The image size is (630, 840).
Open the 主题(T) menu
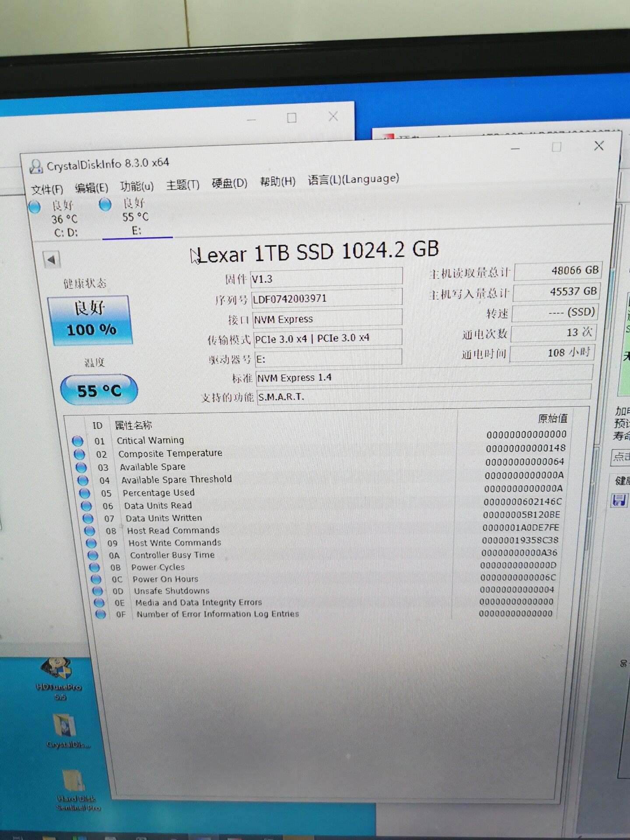point(182,185)
